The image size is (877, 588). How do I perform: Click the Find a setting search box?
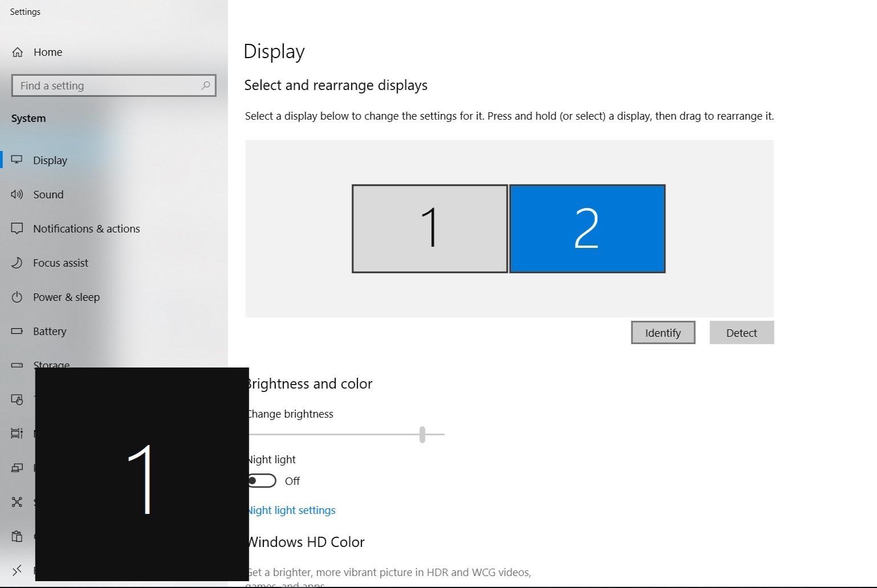(108, 85)
